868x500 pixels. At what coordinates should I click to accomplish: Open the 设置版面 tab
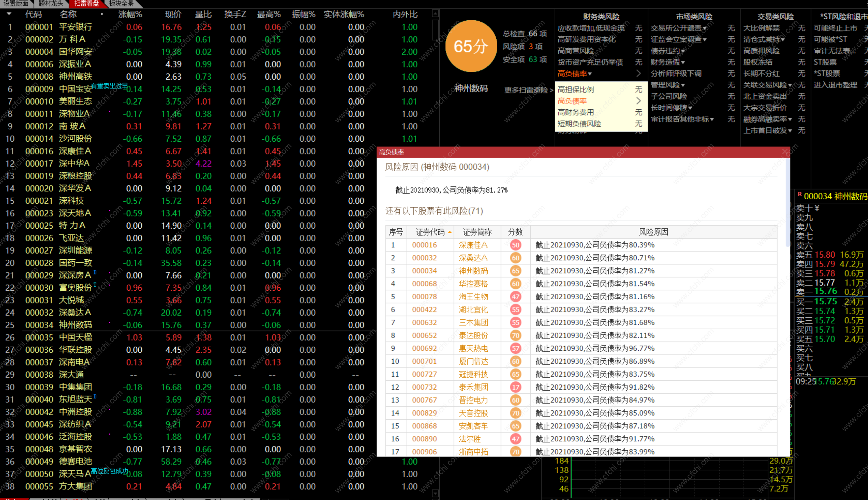[x=16, y=3]
